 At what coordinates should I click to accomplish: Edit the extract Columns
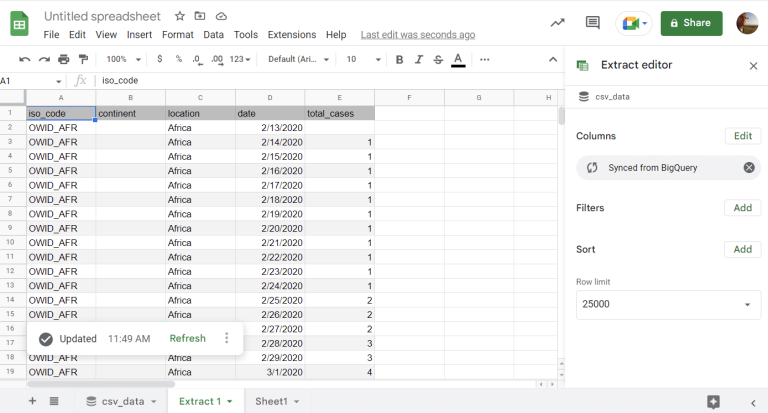point(743,136)
